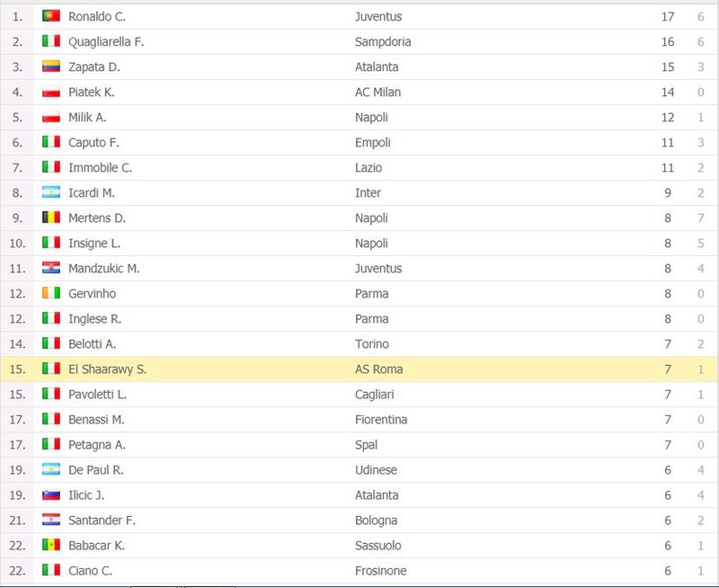Click the Ivory Coast flag beside Gervinho
719x588 pixels.
pyautogui.click(x=51, y=293)
